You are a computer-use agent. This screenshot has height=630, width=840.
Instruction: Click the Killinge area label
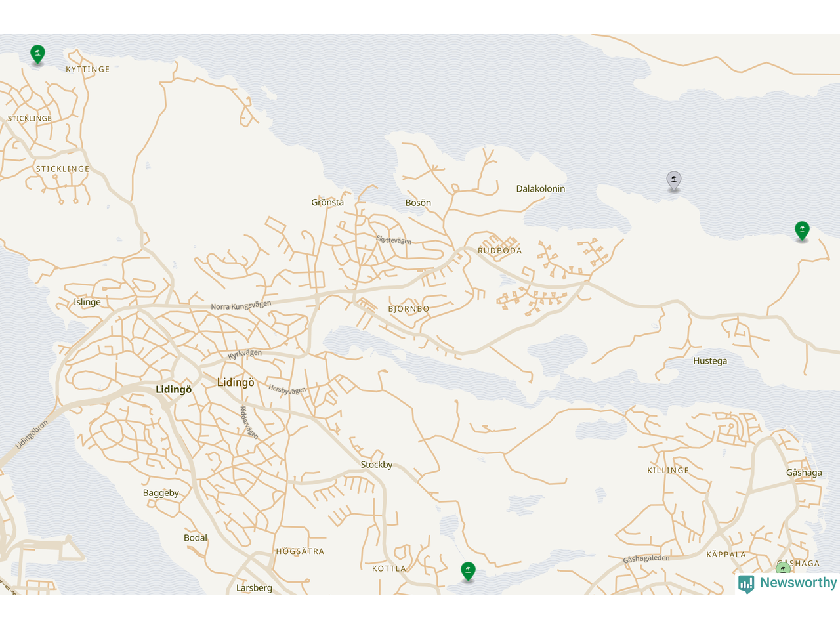(x=668, y=471)
